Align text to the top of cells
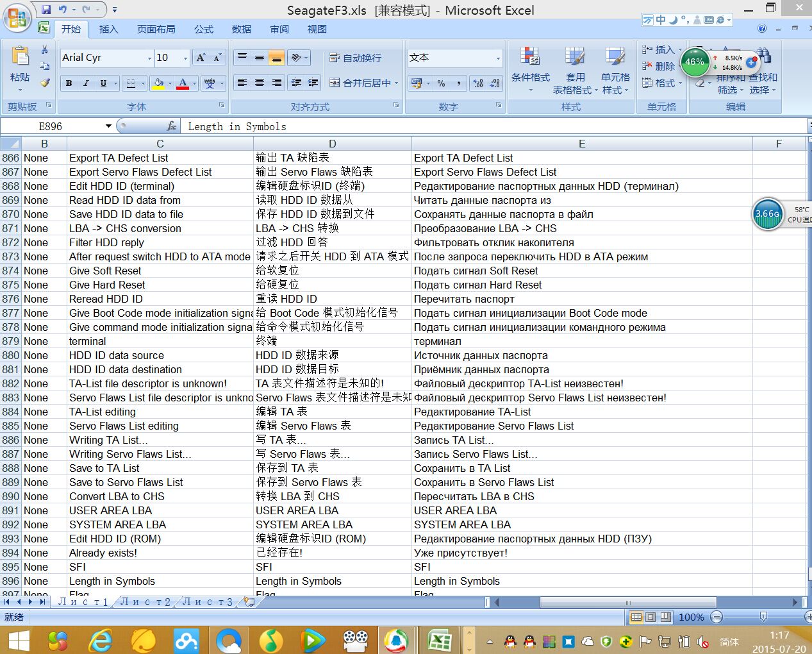This screenshot has height=654, width=812. coord(242,58)
